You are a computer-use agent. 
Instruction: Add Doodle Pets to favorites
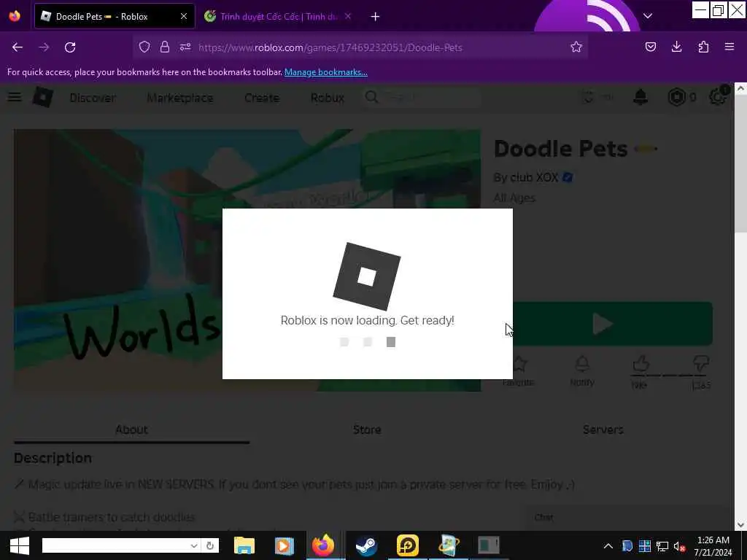click(x=519, y=371)
